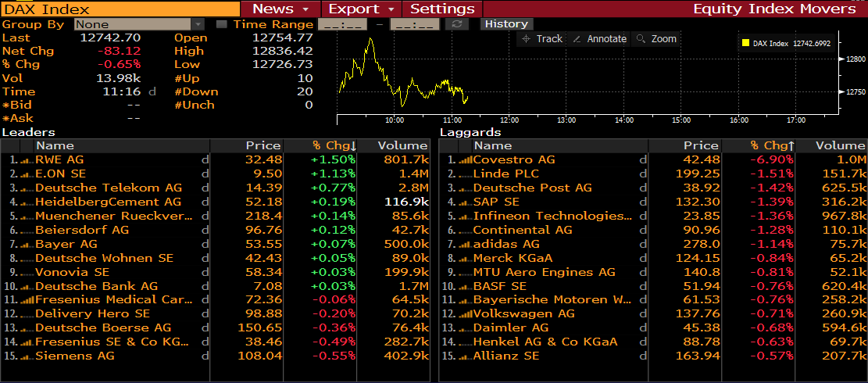868x383 pixels.
Task: Click Deutsche Telekom volume 2.8M
Action: [x=413, y=188]
